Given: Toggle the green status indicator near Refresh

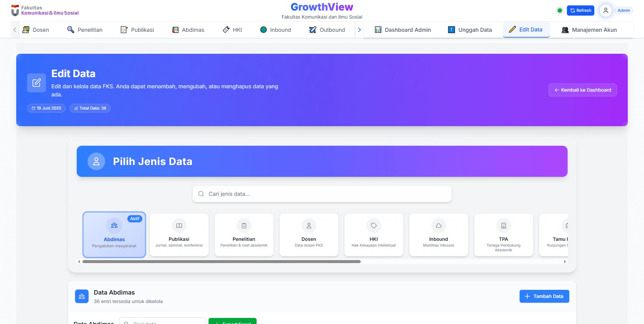Looking at the screenshot, I should (559, 10).
